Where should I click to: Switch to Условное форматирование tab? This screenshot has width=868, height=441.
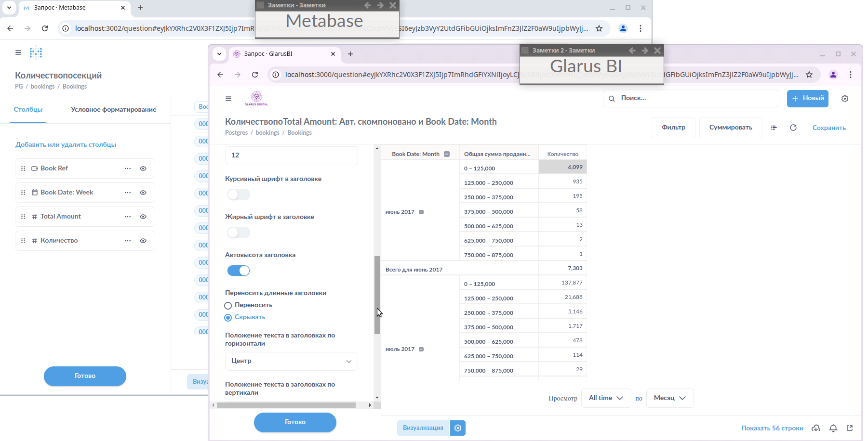click(x=113, y=110)
